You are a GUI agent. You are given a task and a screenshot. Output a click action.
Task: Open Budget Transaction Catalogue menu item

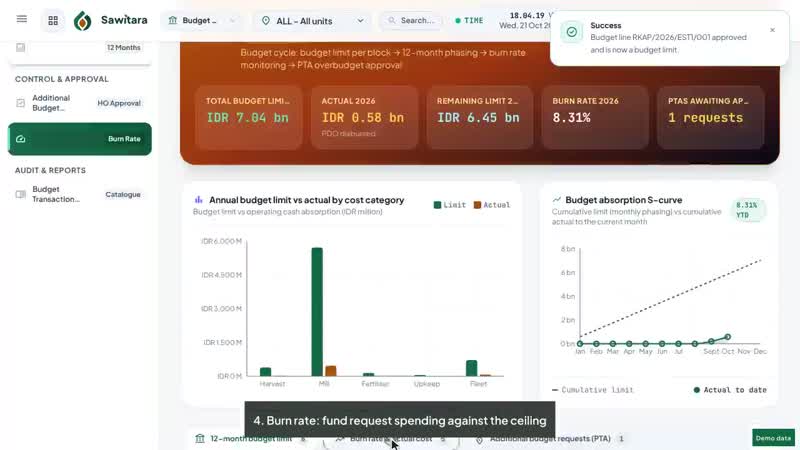pos(80,194)
